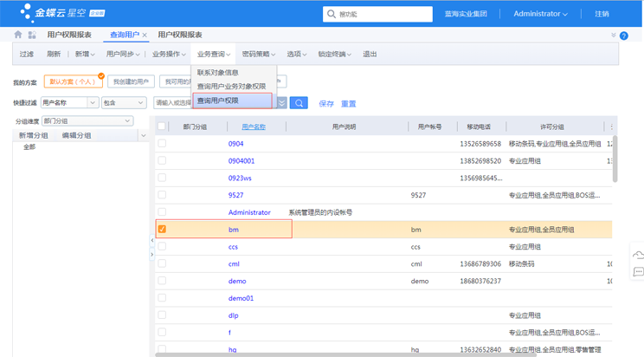Expand the tab list double-chevron icon
This screenshot has height=357, width=644.
click(613, 36)
